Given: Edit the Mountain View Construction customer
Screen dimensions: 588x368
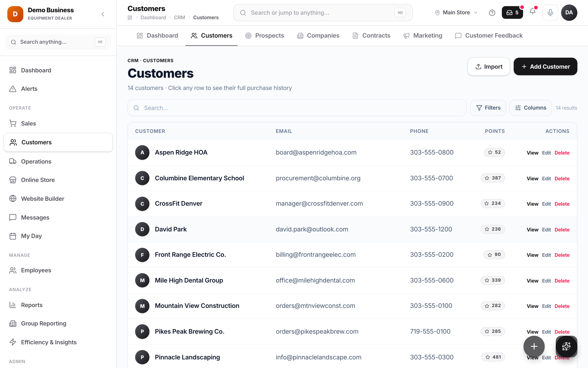Looking at the screenshot, I should click(x=546, y=306).
